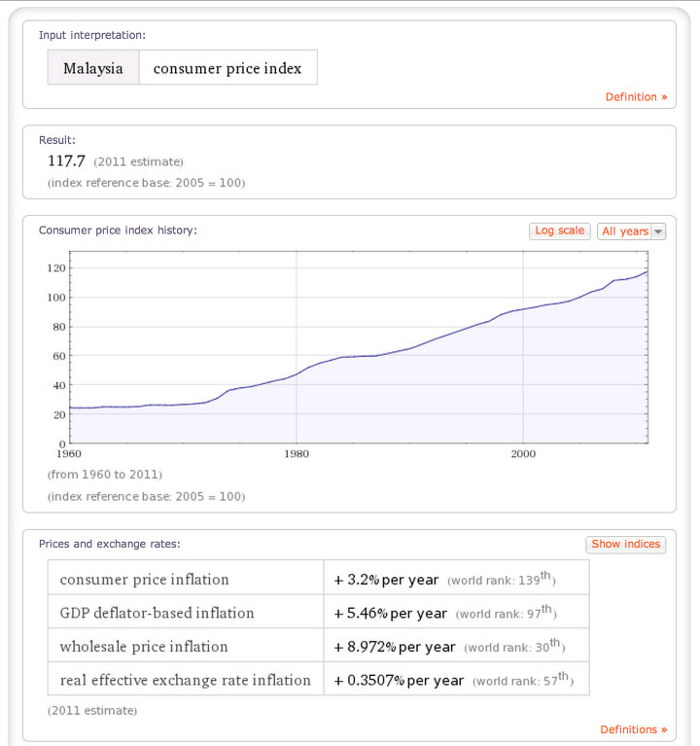The height and width of the screenshot is (746, 700).
Task: Click the 1980 axis label on chart
Action: point(297,454)
